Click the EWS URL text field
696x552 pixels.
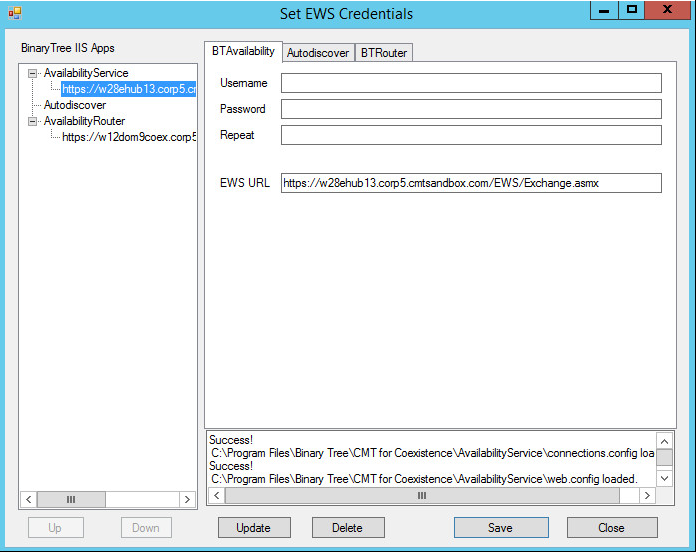coord(471,183)
